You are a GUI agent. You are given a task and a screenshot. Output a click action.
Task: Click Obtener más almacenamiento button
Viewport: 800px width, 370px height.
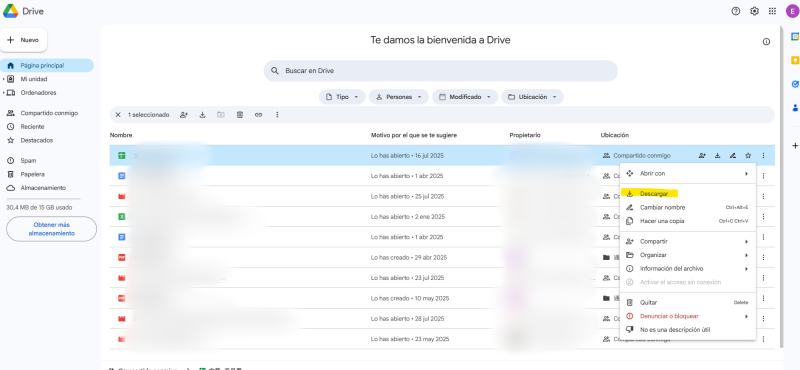(x=52, y=229)
